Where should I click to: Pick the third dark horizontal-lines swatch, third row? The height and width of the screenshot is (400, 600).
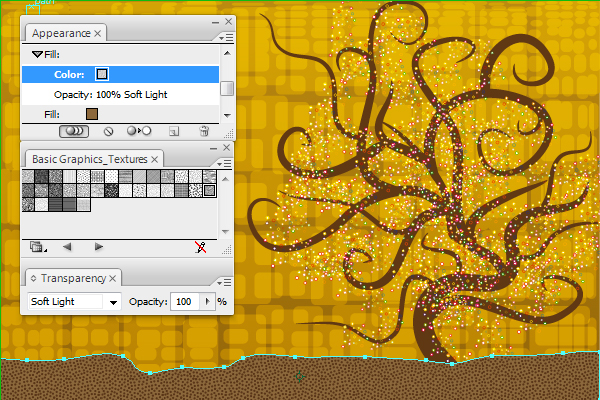pyautogui.click(x=55, y=204)
